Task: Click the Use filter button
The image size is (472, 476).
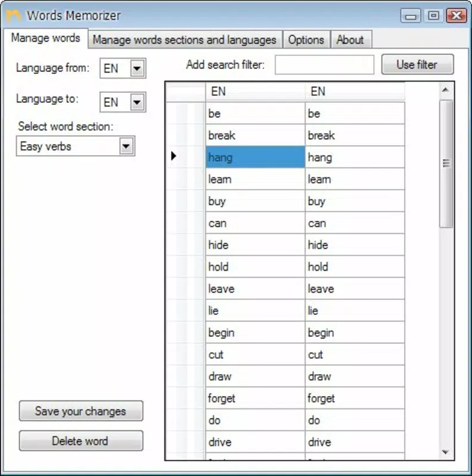Action: coord(417,64)
